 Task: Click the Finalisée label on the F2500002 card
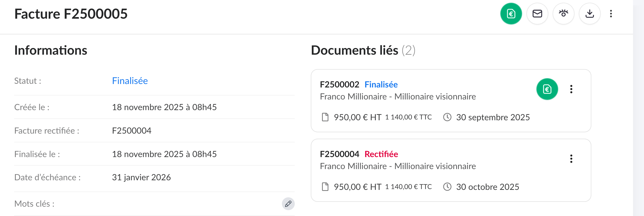point(381,85)
